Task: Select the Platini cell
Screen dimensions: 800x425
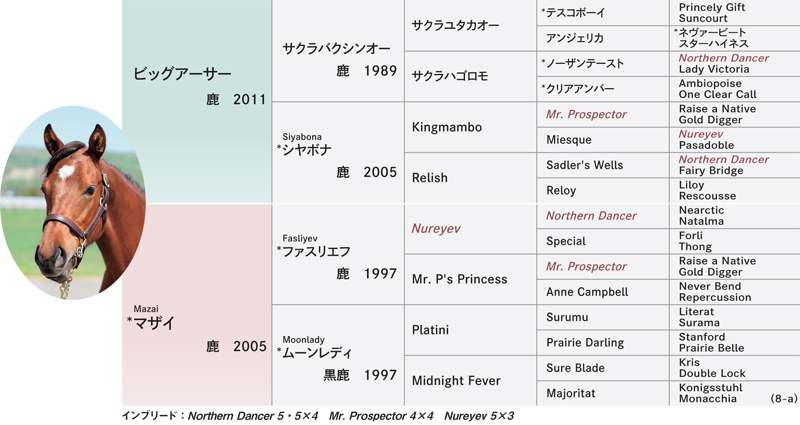Action: pyautogui.click(x=470, y=330)
